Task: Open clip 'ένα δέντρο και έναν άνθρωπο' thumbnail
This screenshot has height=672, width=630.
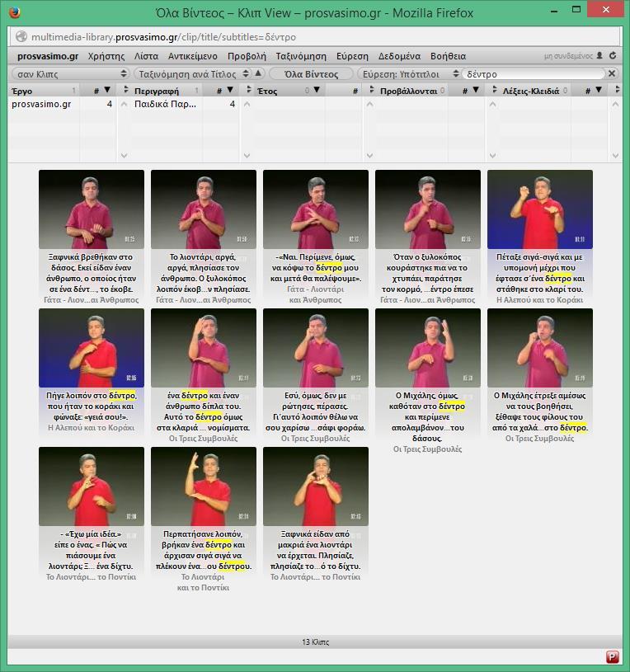Action: (204, 348)
